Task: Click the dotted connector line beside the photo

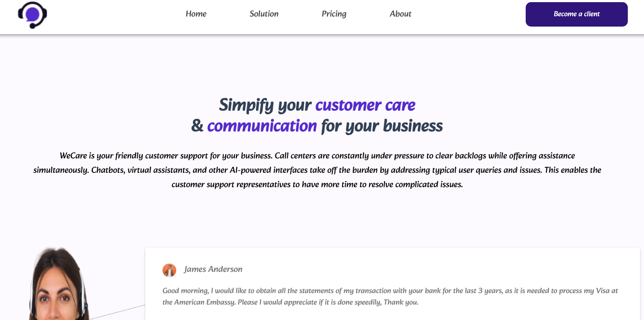Action: [x=117, y=312]
